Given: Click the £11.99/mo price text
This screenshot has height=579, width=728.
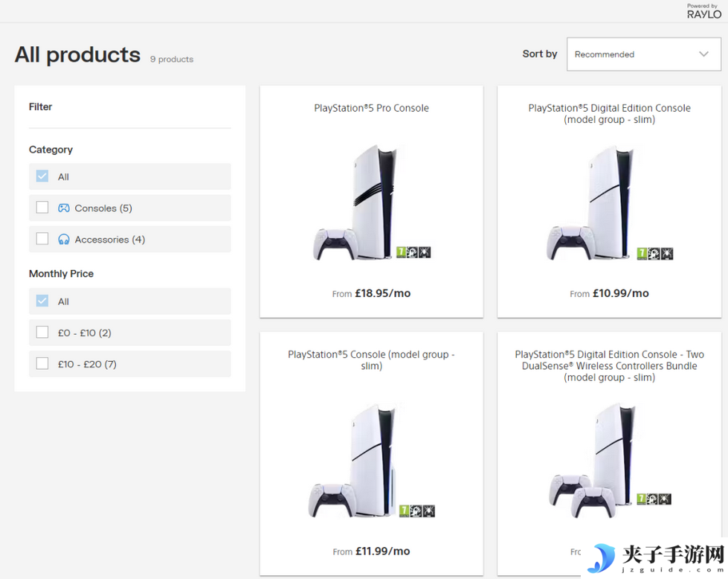Looking at the screenshot, I should click(x=382, y=551).
